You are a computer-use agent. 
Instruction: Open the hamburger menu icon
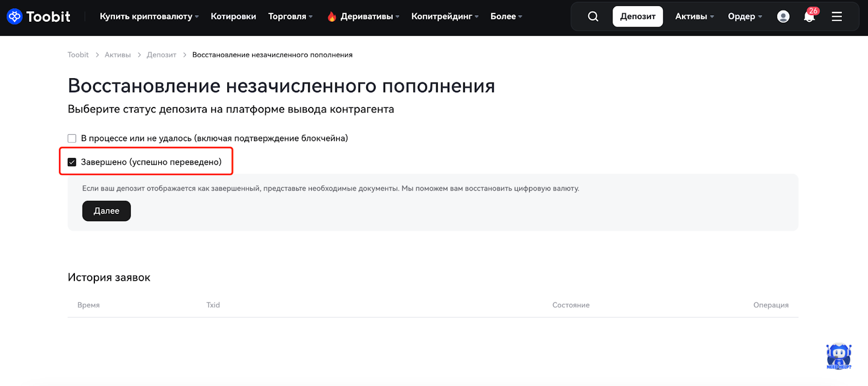pyautogui.click(x=837, y=16)
